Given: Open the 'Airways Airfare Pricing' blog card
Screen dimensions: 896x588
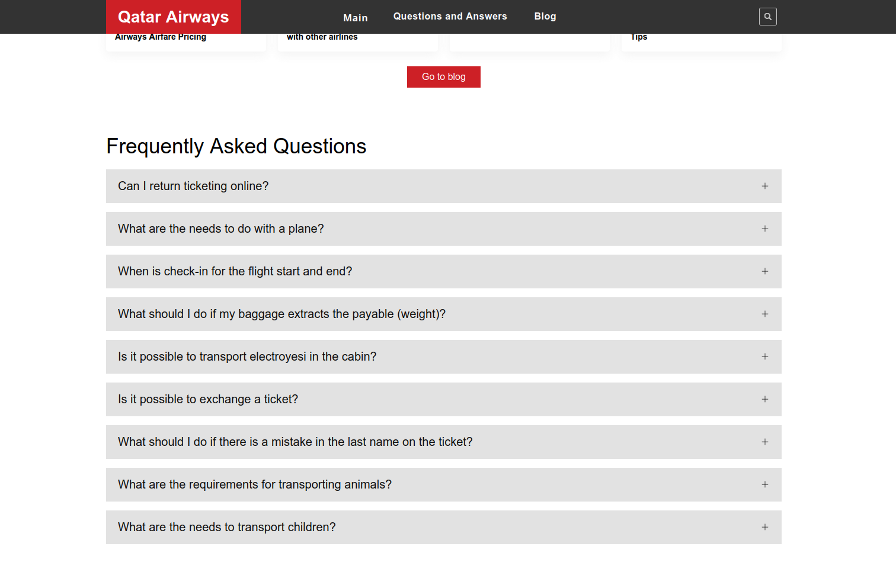Looking at the screenshot, I should pyautogui.click(x=161, y=37).
